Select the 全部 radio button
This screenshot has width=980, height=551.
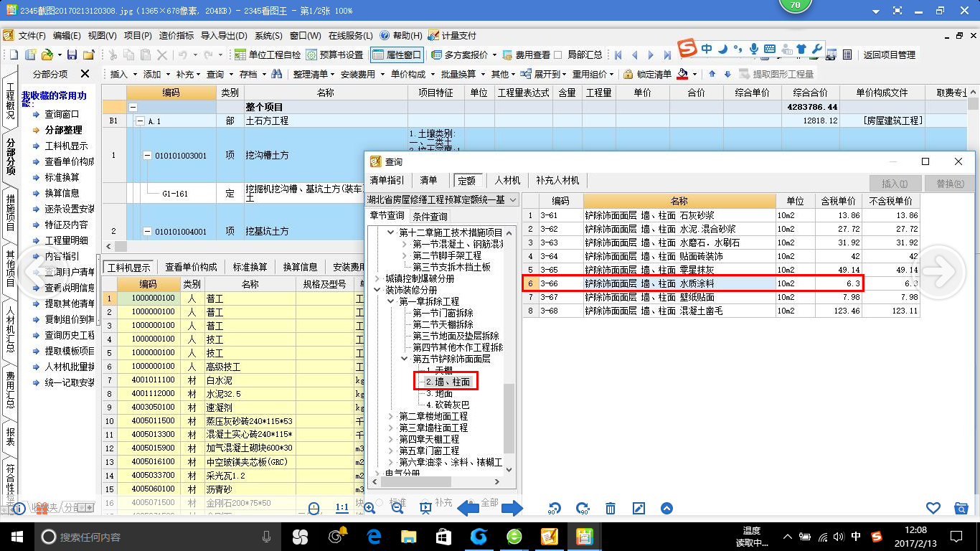tap(471, 502)
